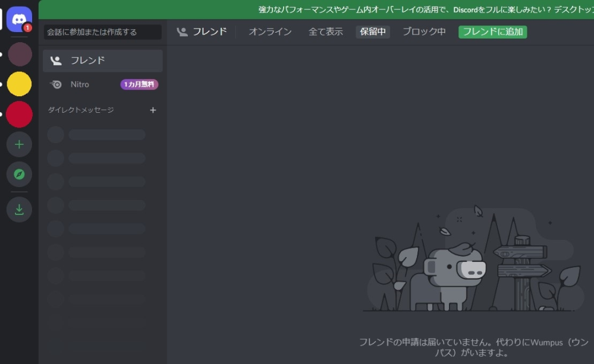The width and height of the screenshot is (594, 364).
Task: Click the フレンドに追加 button
Action: pyautogui.click(x=492, y=32)
